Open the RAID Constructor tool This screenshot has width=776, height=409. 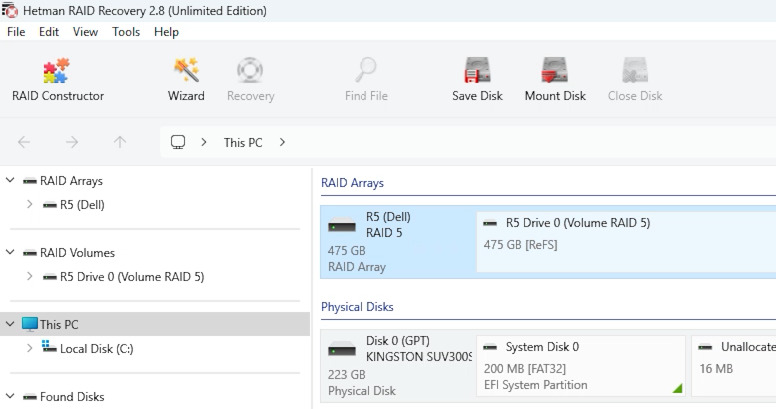tap(57, 80)
